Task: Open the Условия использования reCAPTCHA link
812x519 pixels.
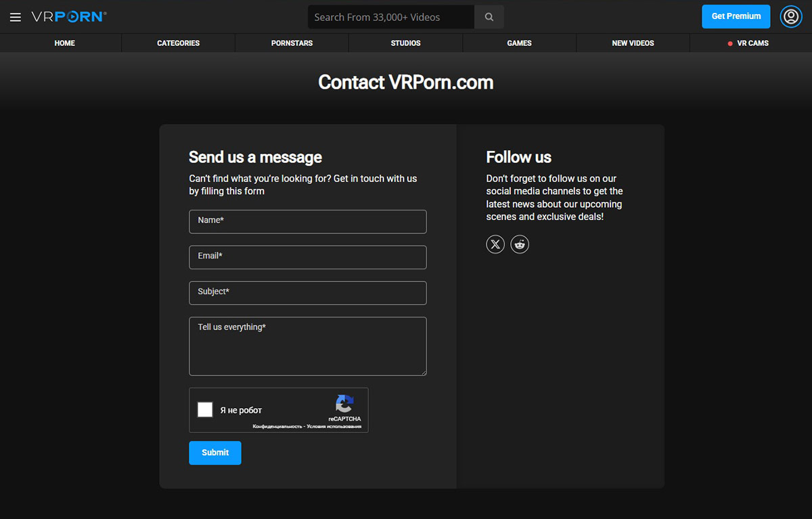Action: coord(333,426)
